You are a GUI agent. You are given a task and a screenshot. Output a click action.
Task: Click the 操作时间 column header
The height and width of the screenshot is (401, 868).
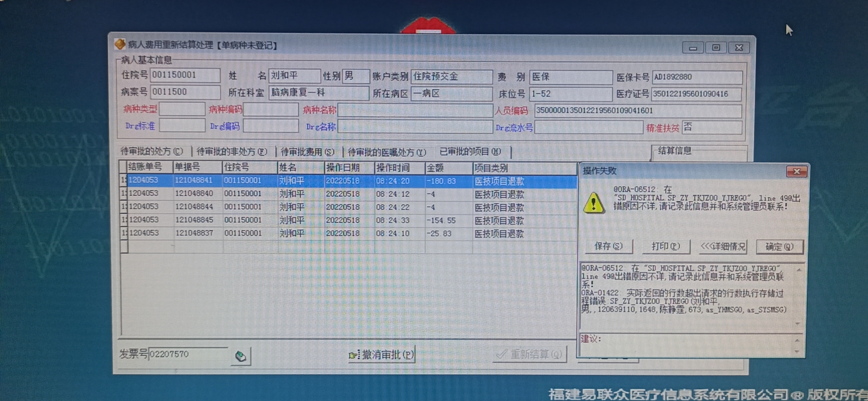coord(400,168)
